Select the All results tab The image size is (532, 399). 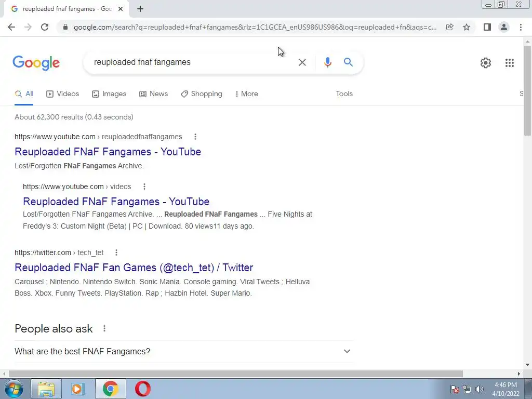[x=24, y=94]
